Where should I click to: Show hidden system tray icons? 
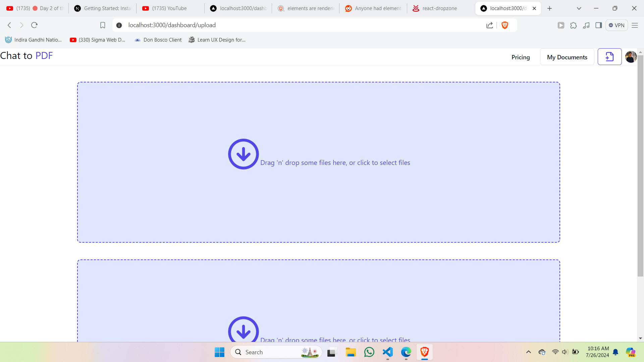pyautogui.click(x=529, y=352)
